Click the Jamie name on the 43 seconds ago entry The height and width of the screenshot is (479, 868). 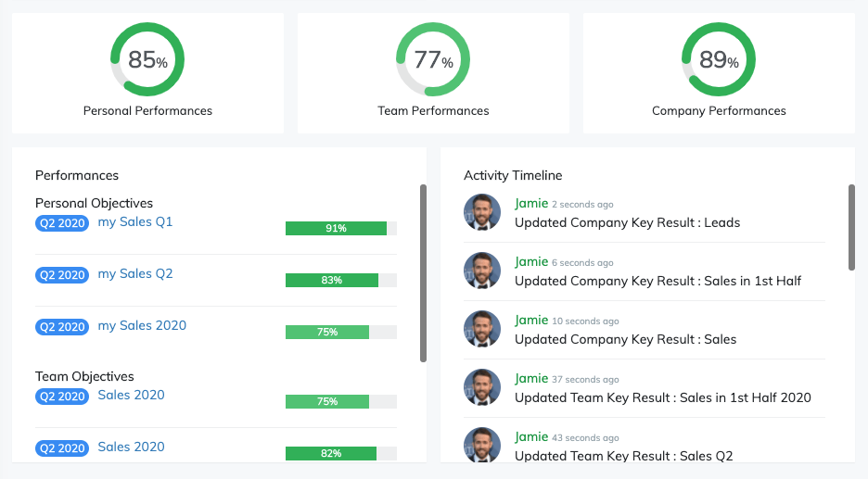click(x=531, y=437)
